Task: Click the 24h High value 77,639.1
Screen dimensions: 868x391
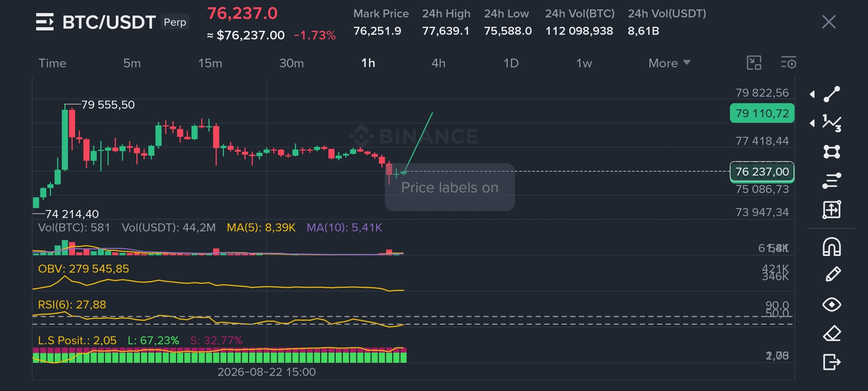Action: pos(446,31)
